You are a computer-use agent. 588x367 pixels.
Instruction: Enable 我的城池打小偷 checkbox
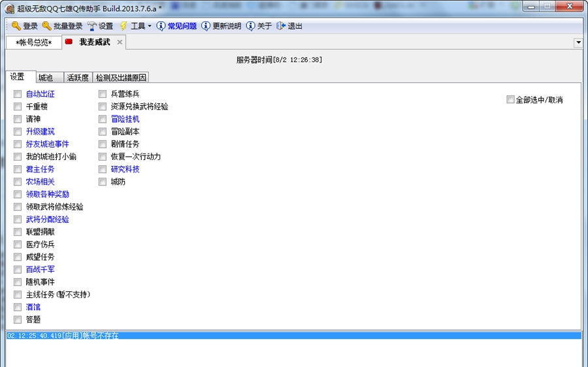18,156
